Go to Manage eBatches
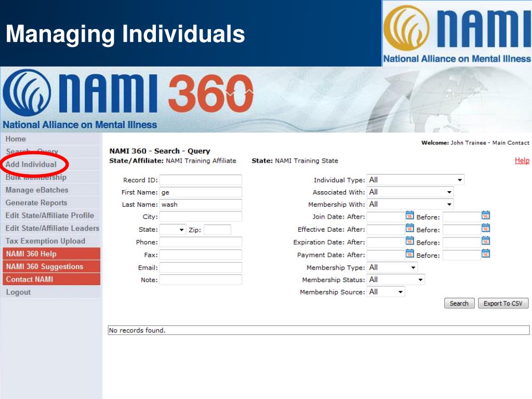Viewport: 532px width, 399px height. (37, 190)
